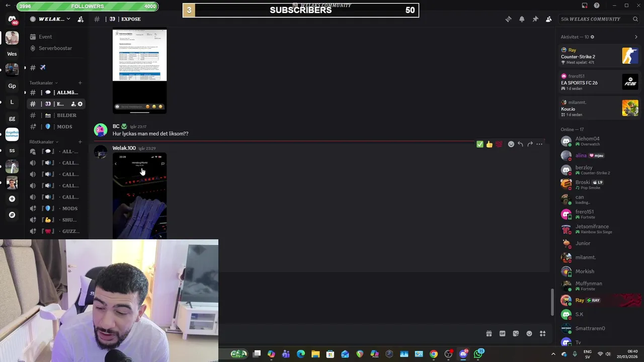
Task: Open the member Smattraren0
Action: click(x=600, y=328)
